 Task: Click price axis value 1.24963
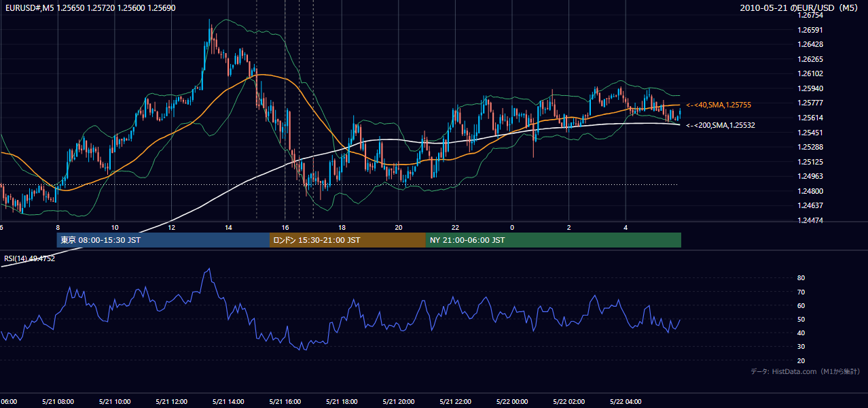click(810, 176)
